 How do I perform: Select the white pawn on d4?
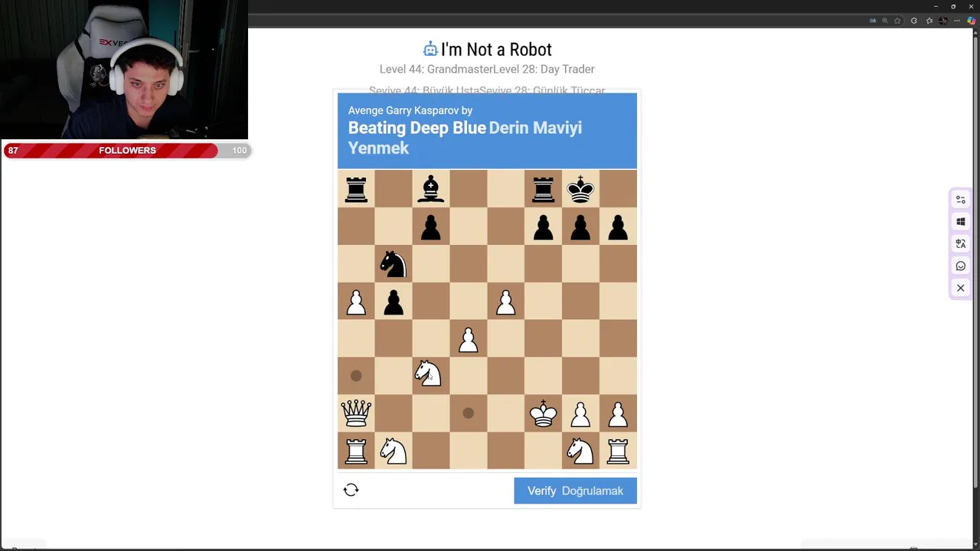pyautogui.click(x=468, y=339)
